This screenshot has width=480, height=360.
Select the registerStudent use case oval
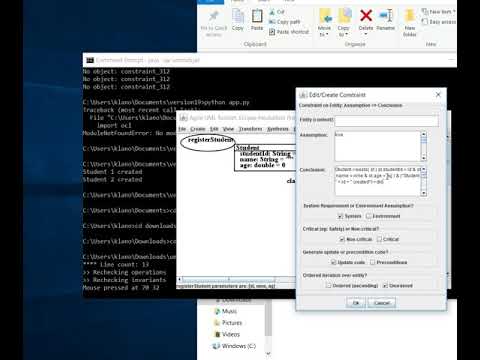point(208,142)
